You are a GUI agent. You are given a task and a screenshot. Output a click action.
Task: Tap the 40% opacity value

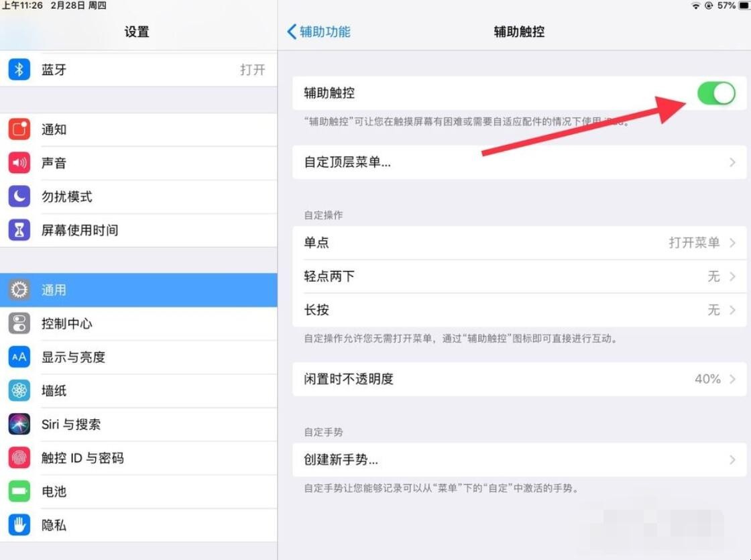click(707, 379)
